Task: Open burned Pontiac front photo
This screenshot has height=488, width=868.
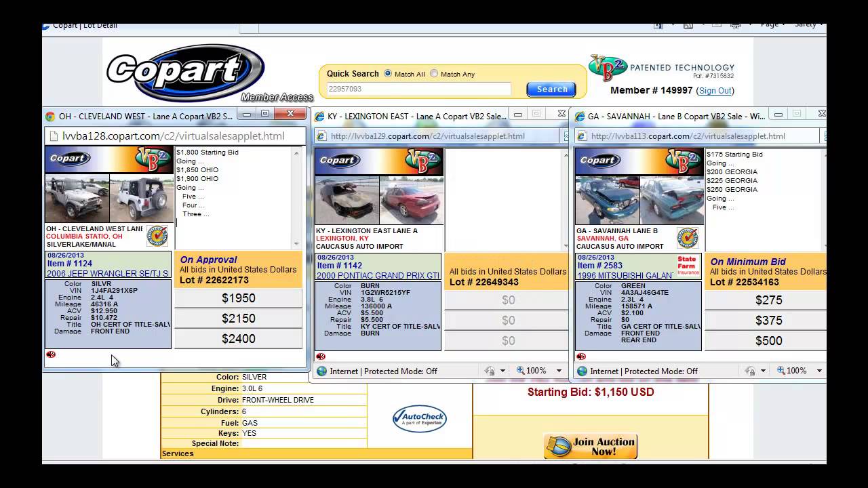Action: pyautogui.click(x=347, y=201)
